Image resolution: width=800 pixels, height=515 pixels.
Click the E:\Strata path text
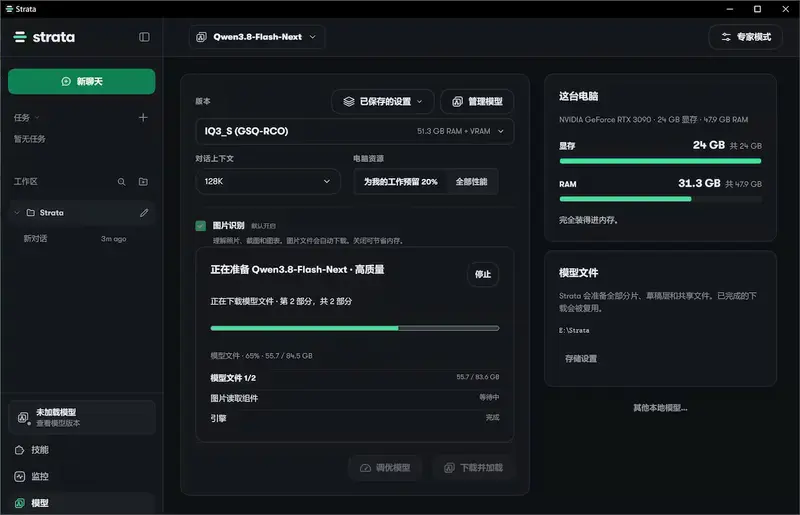[x=574, y=330]
